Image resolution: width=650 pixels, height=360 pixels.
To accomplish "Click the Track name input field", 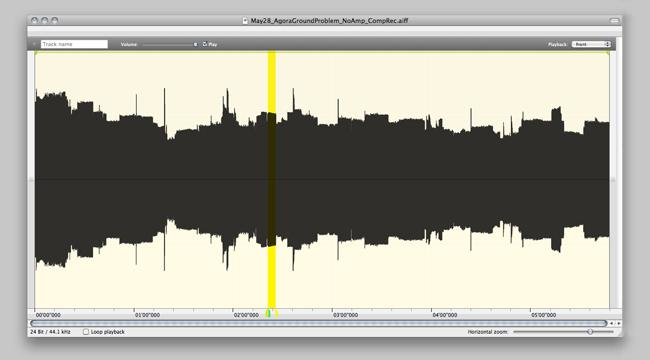I will tap(74, 44).
